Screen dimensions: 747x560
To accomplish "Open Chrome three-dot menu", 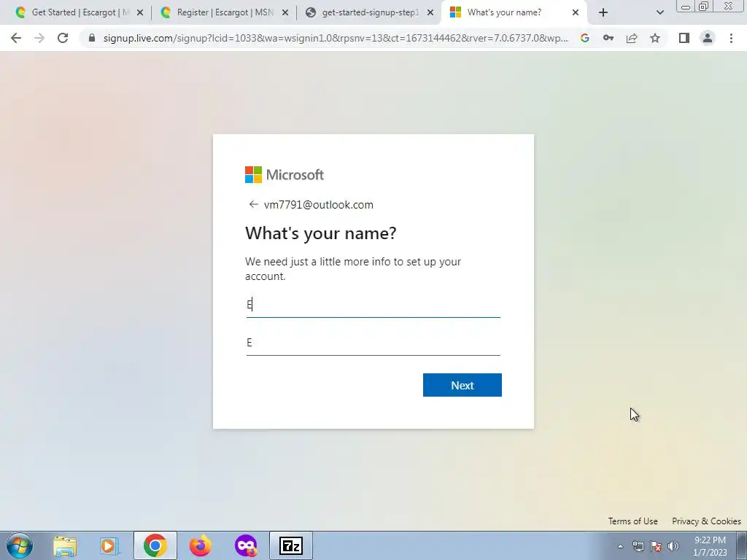I will point(731,38).
